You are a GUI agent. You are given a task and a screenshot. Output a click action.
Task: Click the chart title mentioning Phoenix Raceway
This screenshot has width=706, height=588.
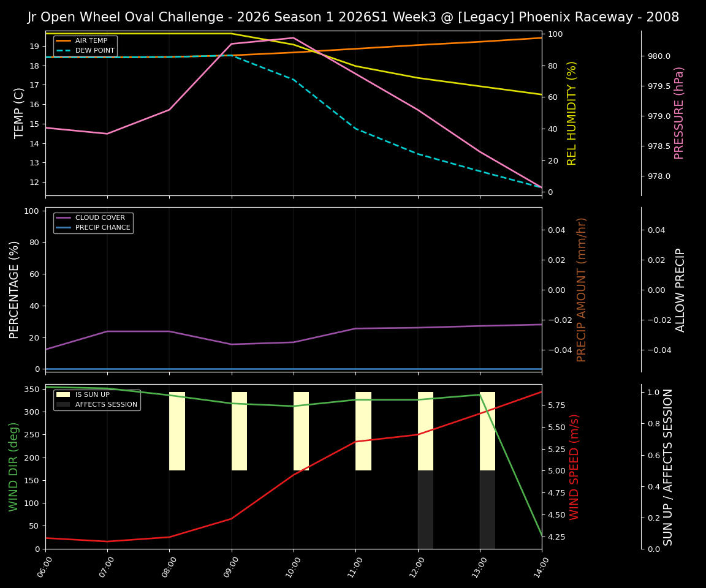pos(353,17)
